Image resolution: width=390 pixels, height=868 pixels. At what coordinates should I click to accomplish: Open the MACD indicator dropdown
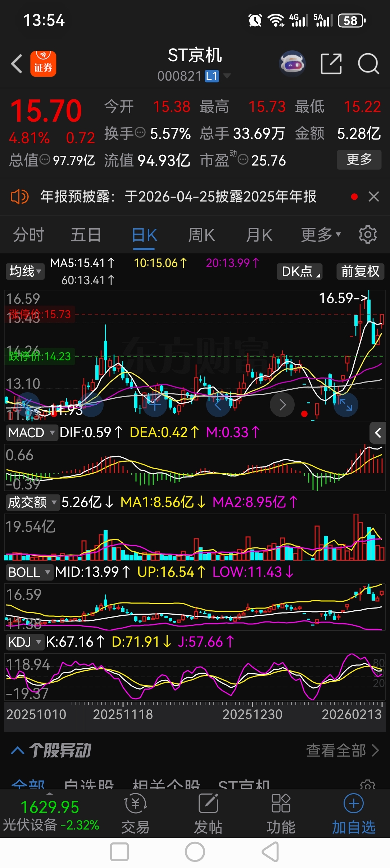[x=32, y=433]
